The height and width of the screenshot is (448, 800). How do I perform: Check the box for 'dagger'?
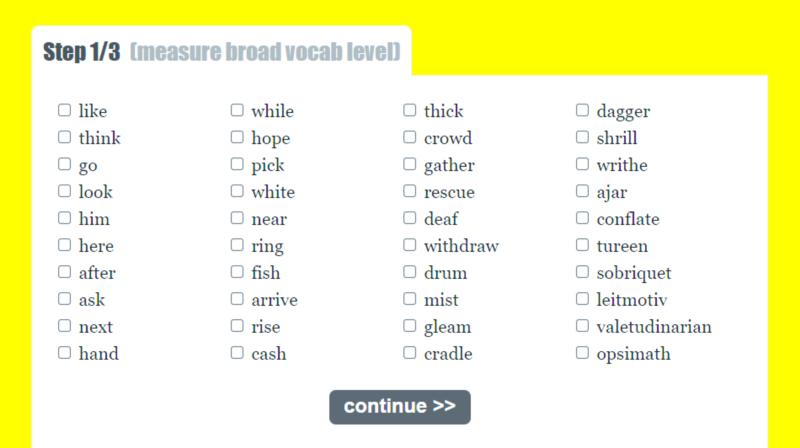(582, 110)
